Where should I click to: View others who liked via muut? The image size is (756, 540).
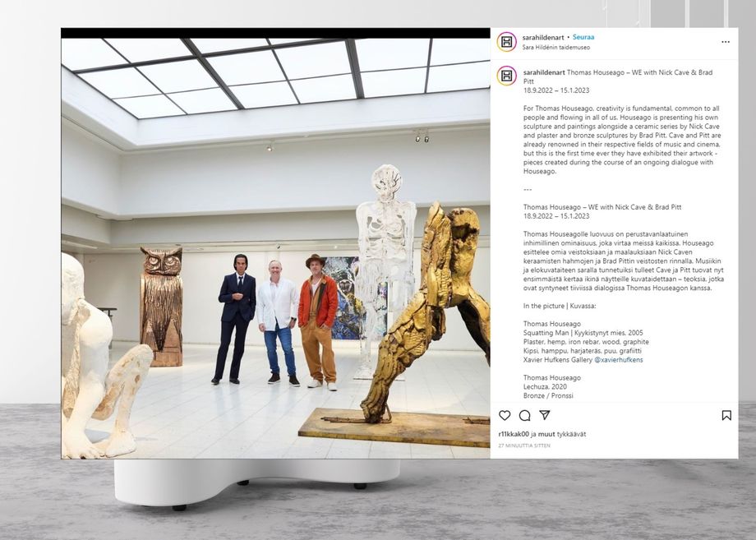pyautogui.click(x=546, y=434)
